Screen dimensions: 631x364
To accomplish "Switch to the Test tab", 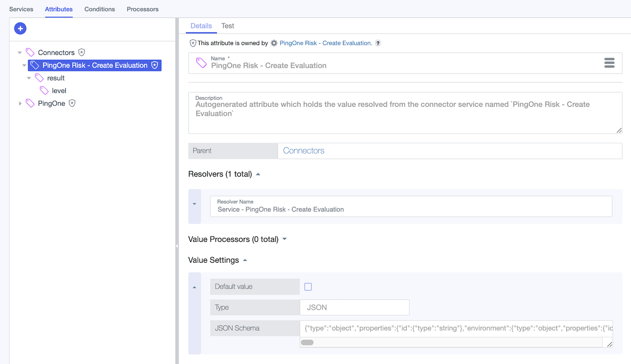I will point(228,26).
